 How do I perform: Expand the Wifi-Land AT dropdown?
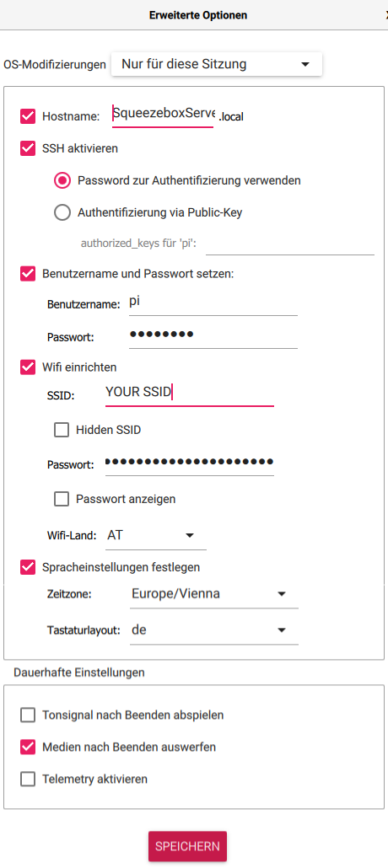156,536
